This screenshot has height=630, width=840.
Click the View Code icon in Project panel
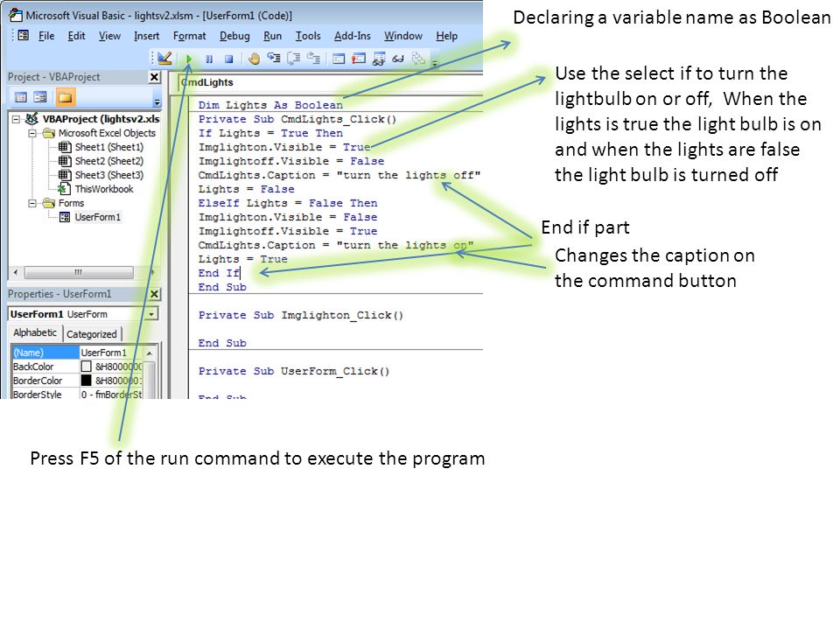21,97
